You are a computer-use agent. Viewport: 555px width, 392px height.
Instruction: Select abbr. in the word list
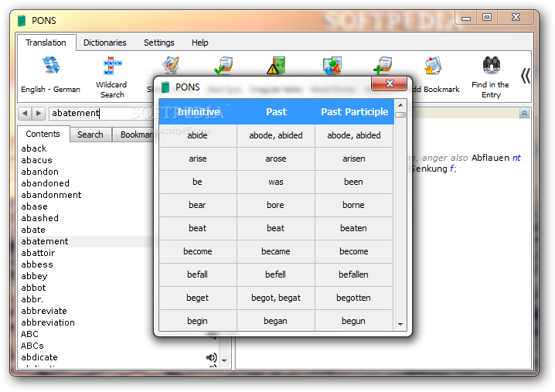[x=32, y=299]
